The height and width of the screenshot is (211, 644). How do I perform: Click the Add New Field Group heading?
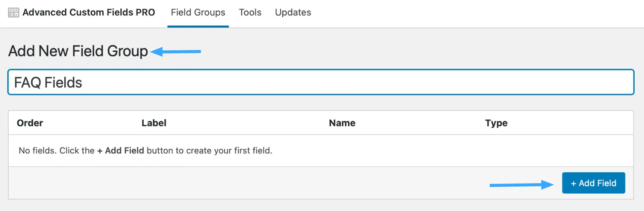78,51
